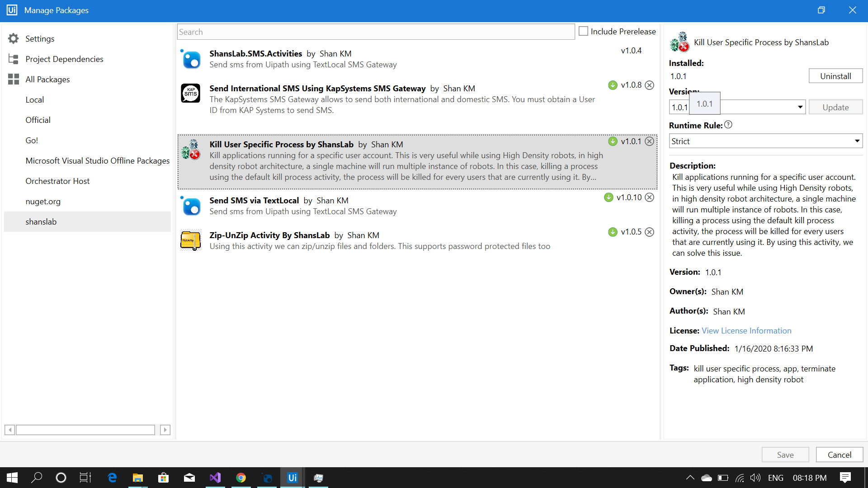Click ShansLab.SMS.Activities package icon
The image size is (868, 488).
point(191,59)
